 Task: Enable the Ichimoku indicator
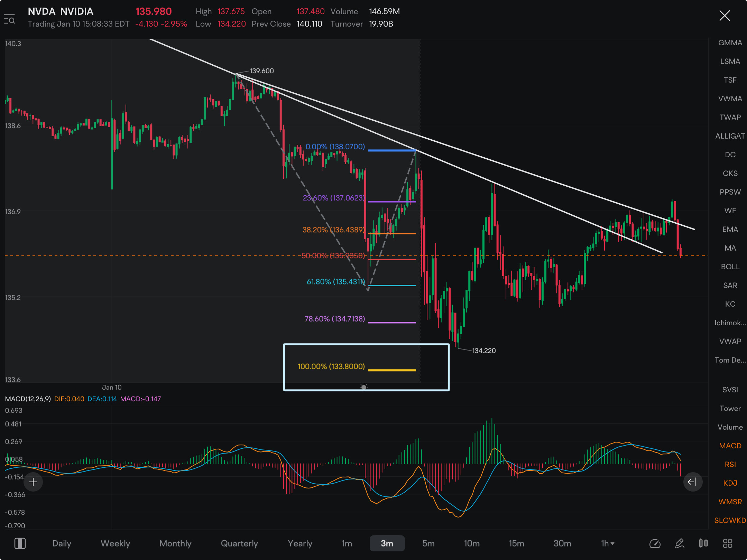(730, 323)
